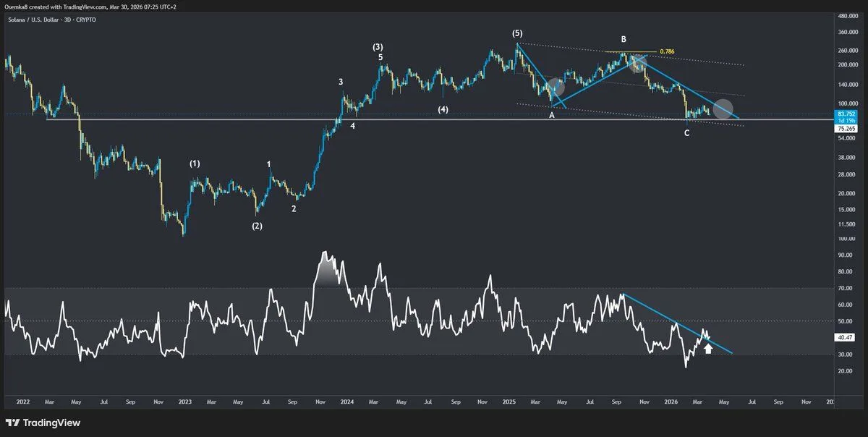Open the Solana / U.S. Dollar symbol legend
The height and width of the screenshot is (437, 868).
[33, 20]
